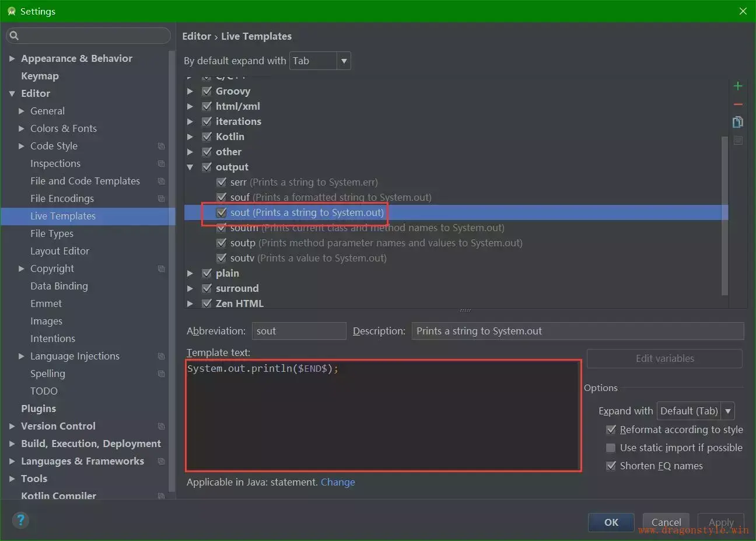Enable Use static import if possible

coord(611,448)
